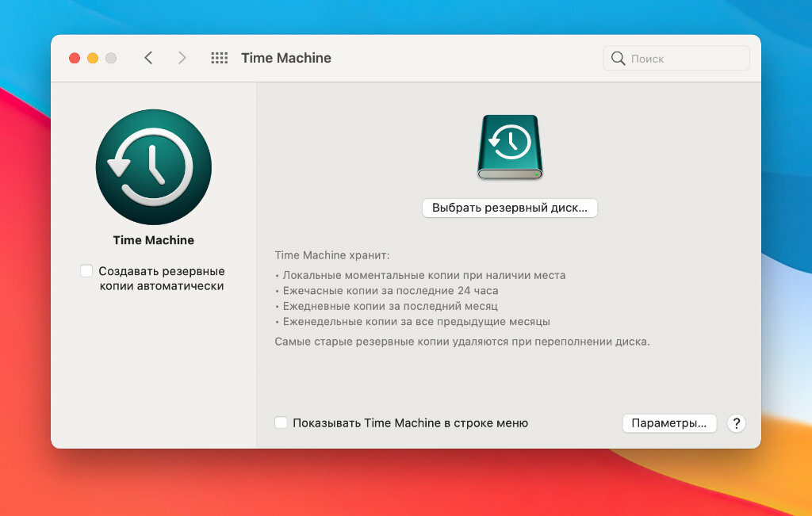Open Параметры options button
The image size is (812, 516).
click(669, 423)
